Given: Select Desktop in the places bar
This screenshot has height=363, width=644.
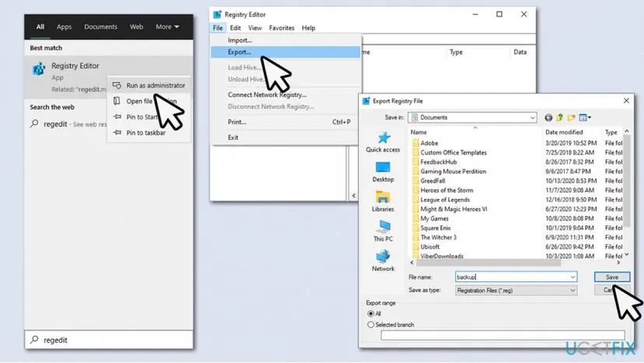Looking at the screenshot, I should [383, 172].
